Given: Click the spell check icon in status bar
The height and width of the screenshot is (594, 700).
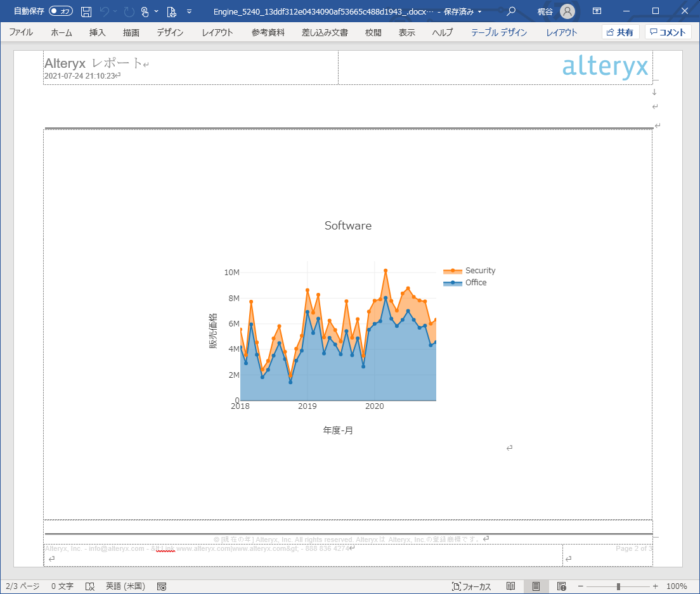Looking at the screenshot, I should point(90,586).
